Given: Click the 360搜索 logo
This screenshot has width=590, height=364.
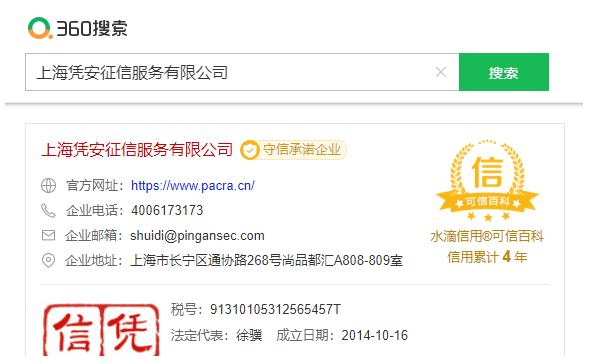Looking at the screenshot, I should pyautogui.click(x=78, y=28).
